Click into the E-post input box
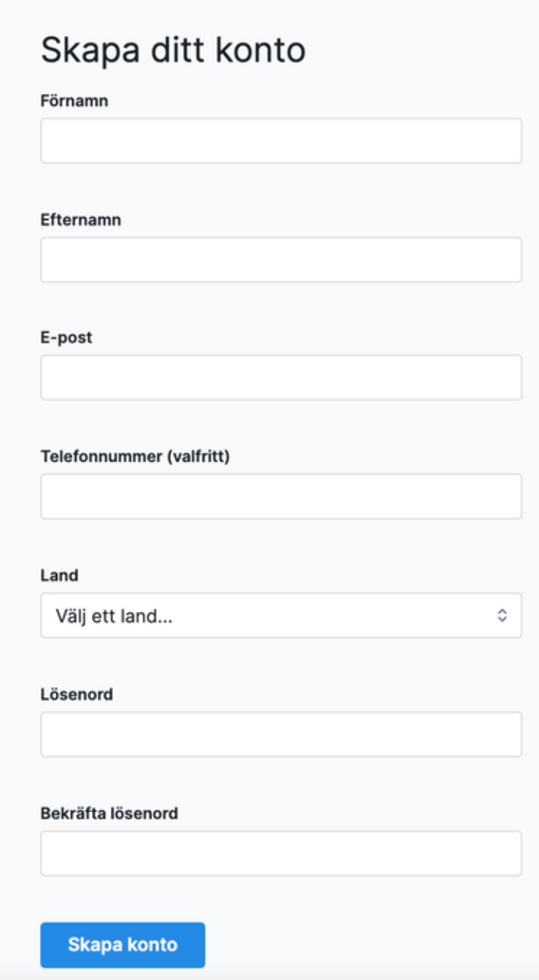The width and height of the screenshot is (539, 980). (281, 377)
